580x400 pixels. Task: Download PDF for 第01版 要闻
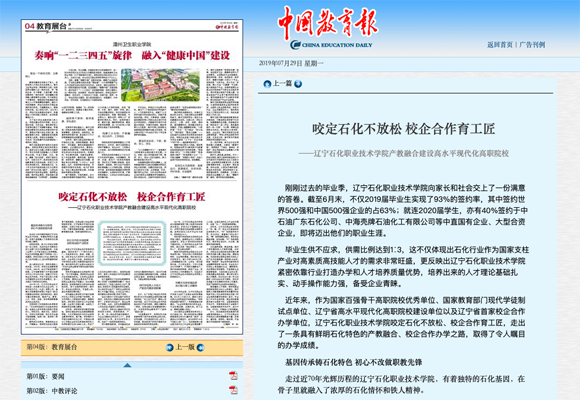[233, 376]
